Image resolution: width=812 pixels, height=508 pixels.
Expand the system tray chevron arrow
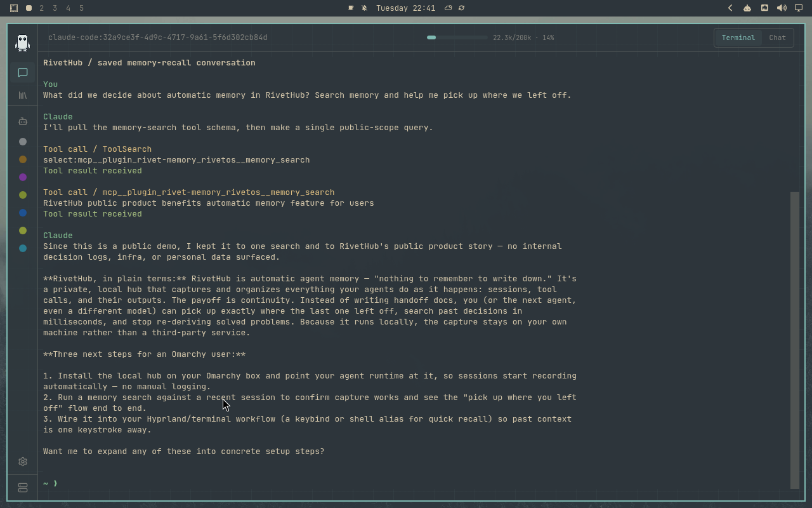(730, 8)
